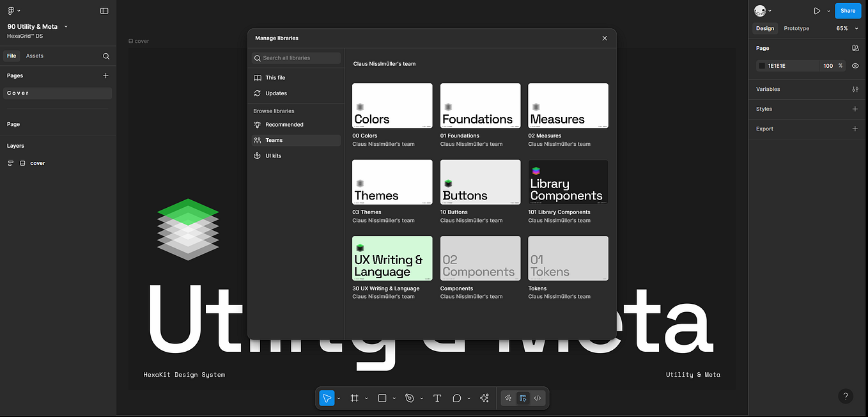Screen dimensions: 868x417
Task: Start a presentation with the Present icon
Action: [817, 11]
